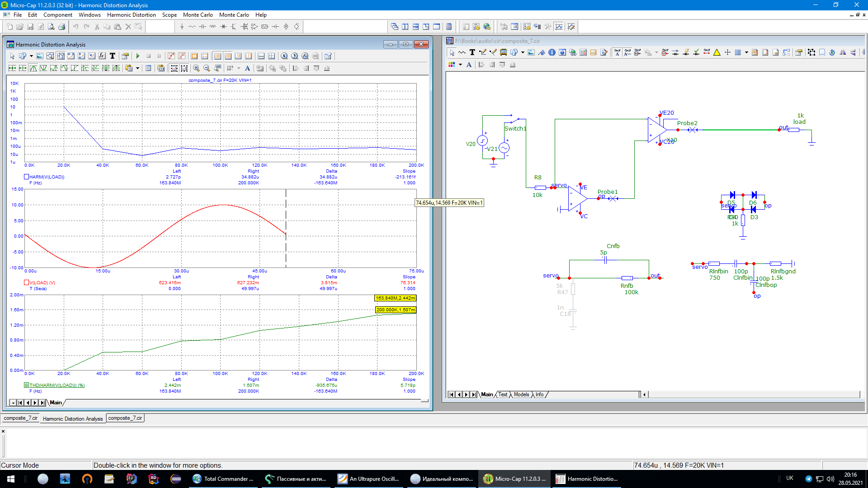Image resolution: width=868 pixels, height=488 pixels.
Task: Open the grid dropdown arrow in schematic toolbar
Action: click(x=746, y=52)
